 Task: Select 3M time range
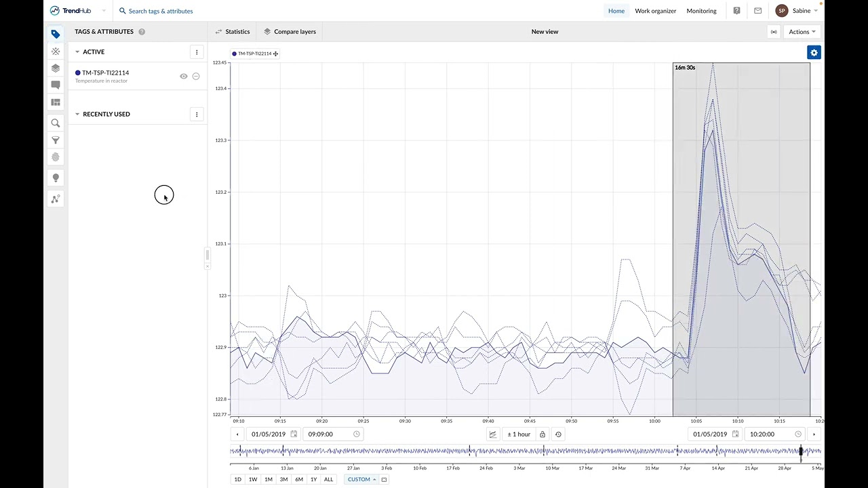[x=283, y=479]
